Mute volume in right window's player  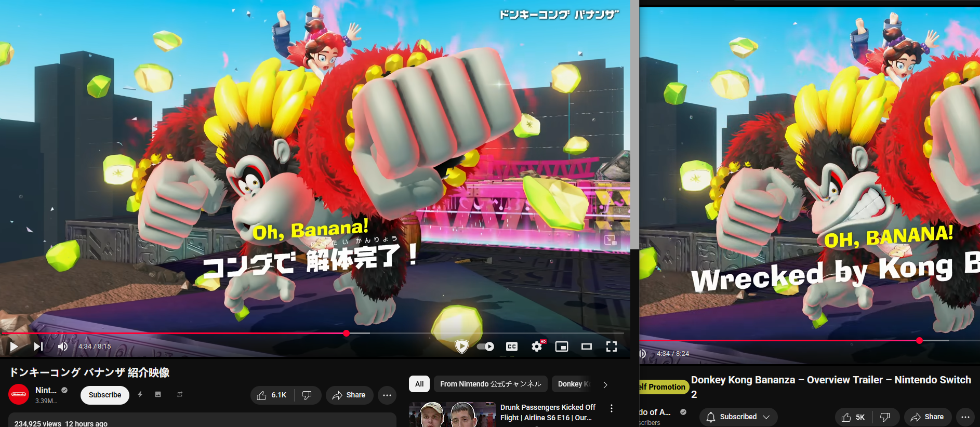pyautogui.click(x=643, y=354)
